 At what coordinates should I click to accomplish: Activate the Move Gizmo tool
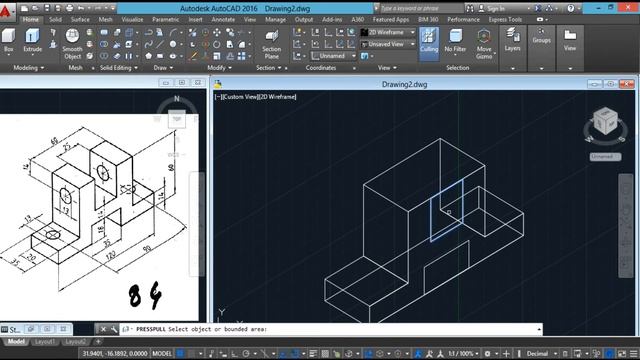484,44
